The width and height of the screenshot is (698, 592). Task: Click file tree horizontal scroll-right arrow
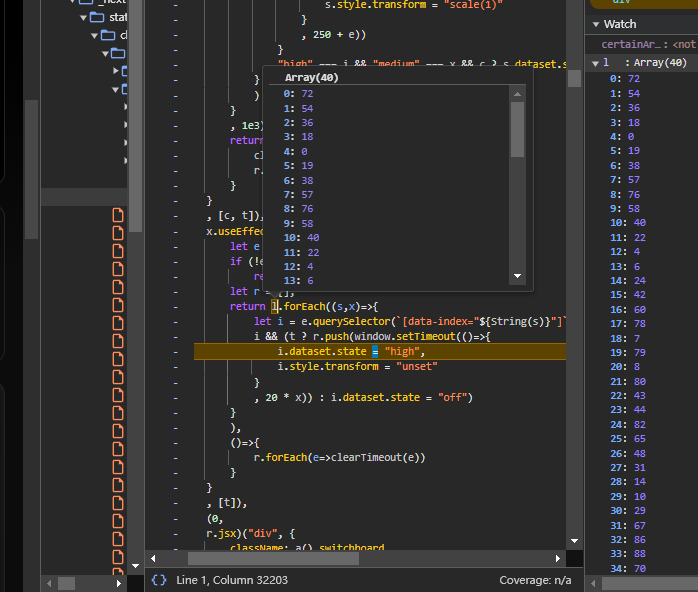coord(120,582)
